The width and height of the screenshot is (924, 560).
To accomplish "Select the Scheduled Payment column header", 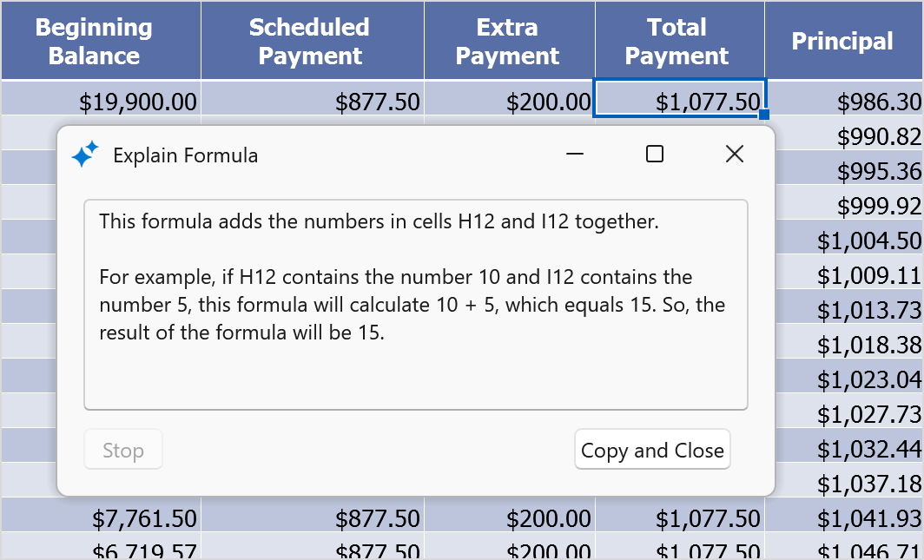I will (x=309, y=41).
